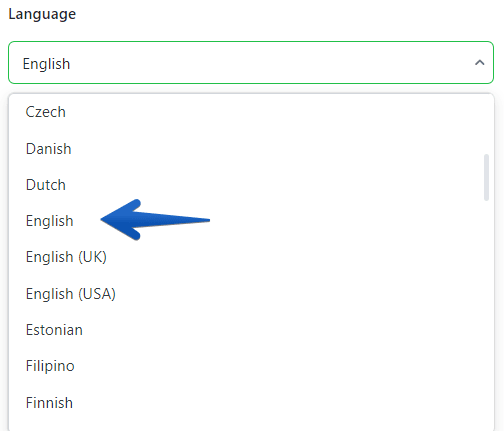Click the scrollbar track above the thumb
This screenshot has height=431, width=504.
pyautogui.click(x=486, y=125)
